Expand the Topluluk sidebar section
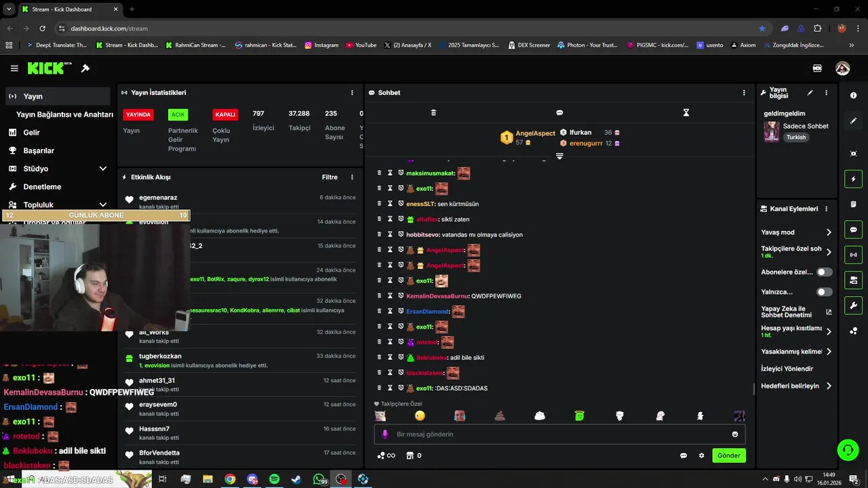 [x=103, y=205]
